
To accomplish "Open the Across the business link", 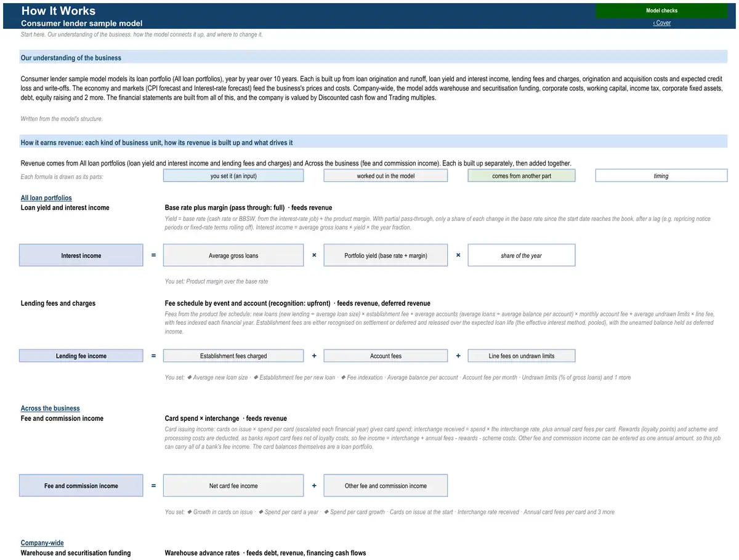I will coord(50,409).
